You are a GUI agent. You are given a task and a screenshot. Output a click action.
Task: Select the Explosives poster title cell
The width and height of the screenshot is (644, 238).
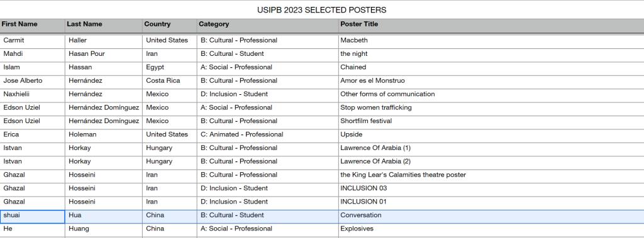point(491,229)
